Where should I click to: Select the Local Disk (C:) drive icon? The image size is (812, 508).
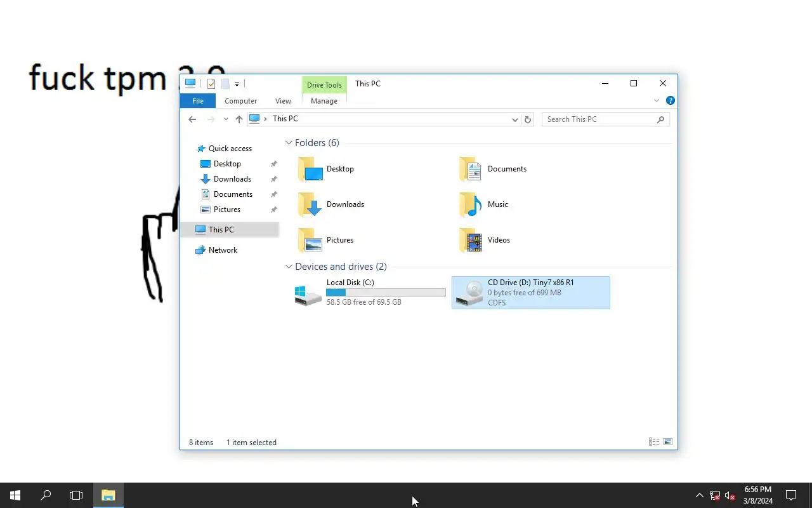click(308, 295)
